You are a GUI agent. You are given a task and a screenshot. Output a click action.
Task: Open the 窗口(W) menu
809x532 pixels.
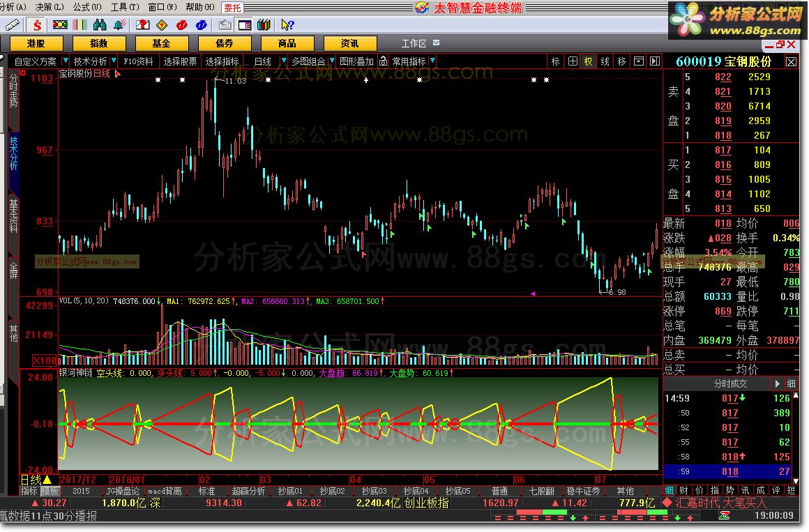coord(162,7)
